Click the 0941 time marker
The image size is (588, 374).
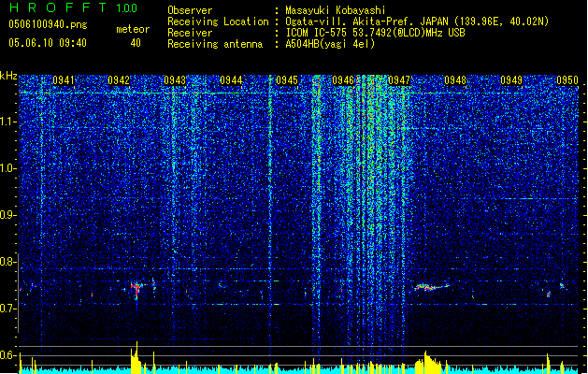(x=64, y=80)
